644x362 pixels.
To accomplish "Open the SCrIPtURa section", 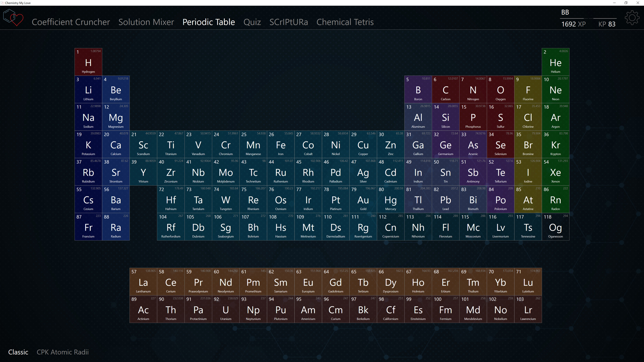I will pos(288,21).
